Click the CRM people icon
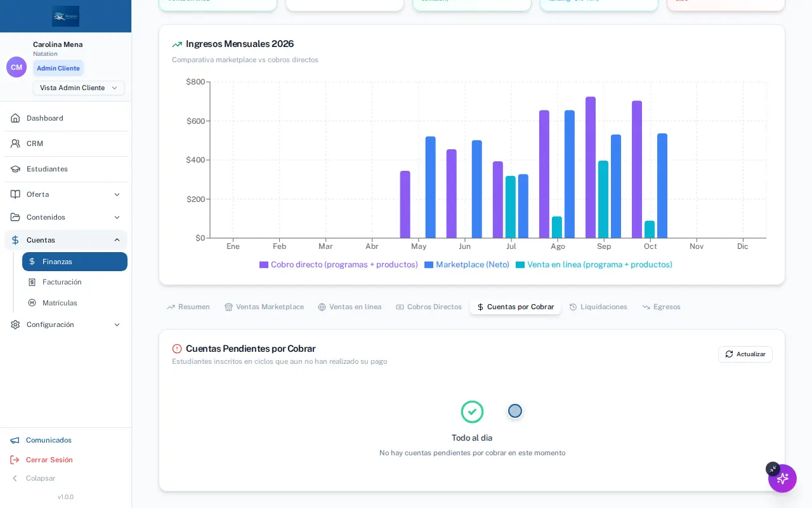Viewport: 812px width, 508px height. pyautogui.click(x=15, y=144)
